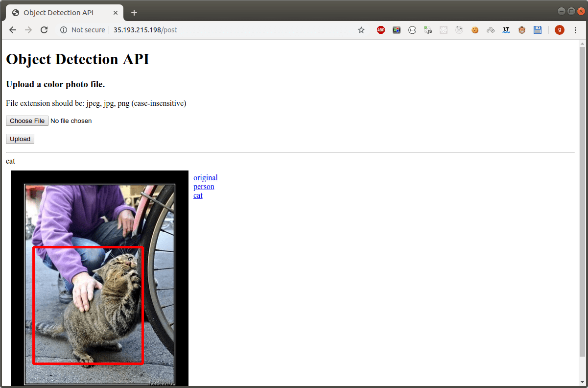
Task: Open the LanguageTool extension
Action: [506, 30]
